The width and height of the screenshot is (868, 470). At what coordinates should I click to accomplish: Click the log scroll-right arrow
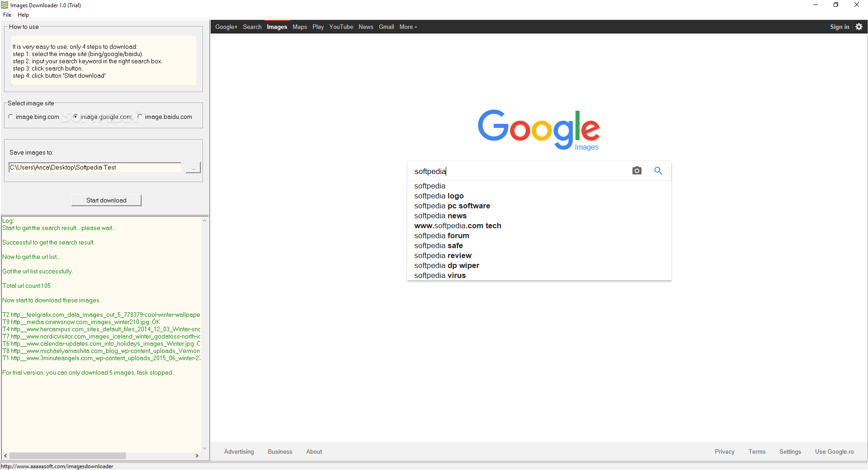[x=197, y=456]
